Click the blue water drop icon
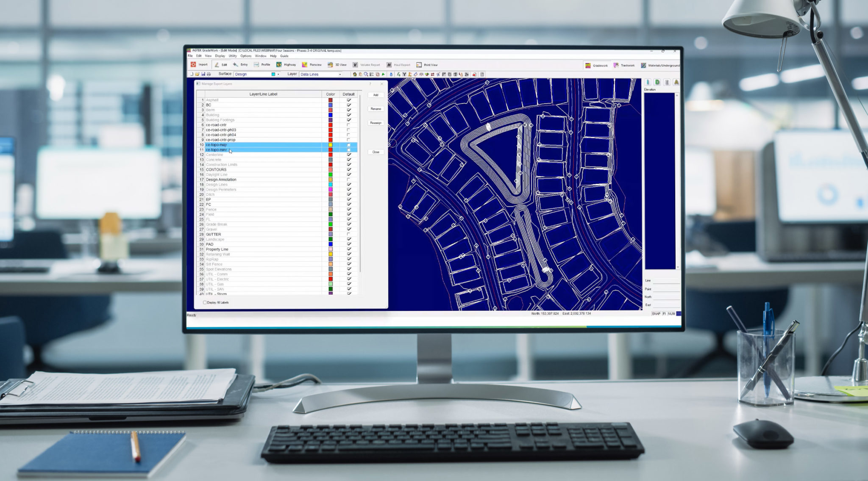Viewport: 868px width, 481px height. [391, 74]
